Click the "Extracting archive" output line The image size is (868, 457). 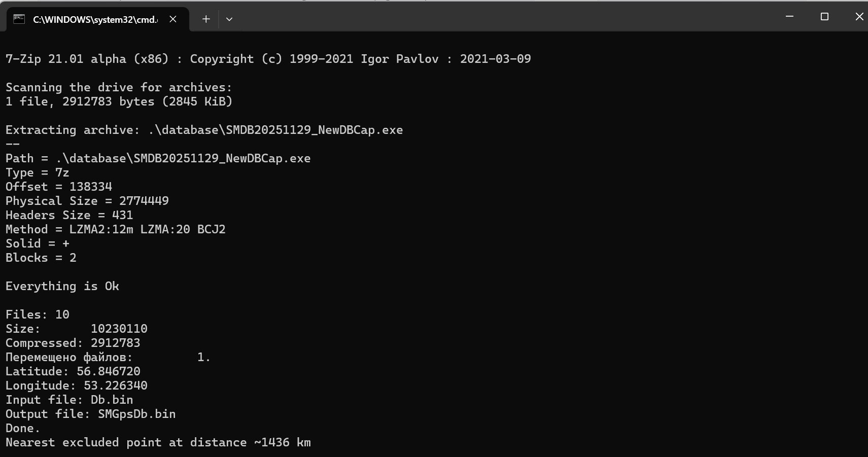tap(204, 130)
